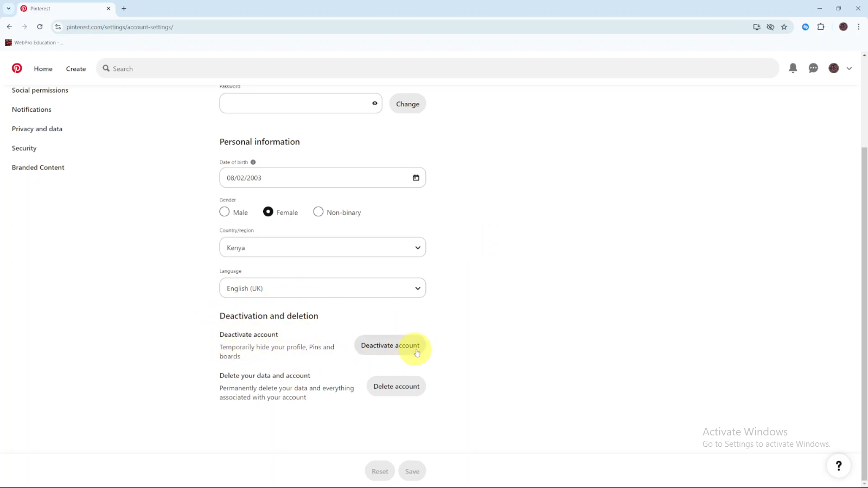This screenshot has width=868, height=488.
Task: Click the date of birth field
Action: 322,177
